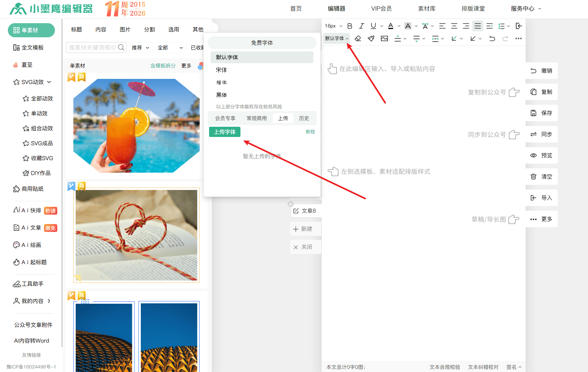Click the undo arrow in toolbar

492,38
